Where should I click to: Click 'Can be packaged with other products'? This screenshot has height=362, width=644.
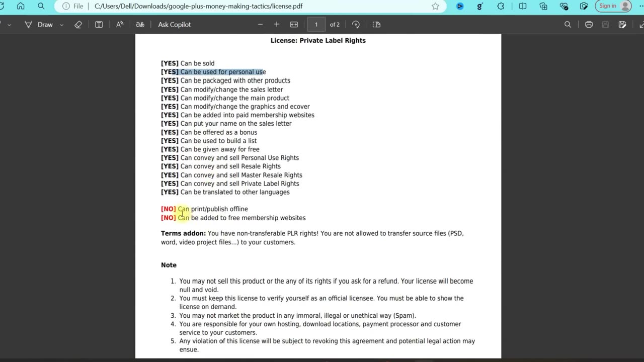(x=235, y=80)
